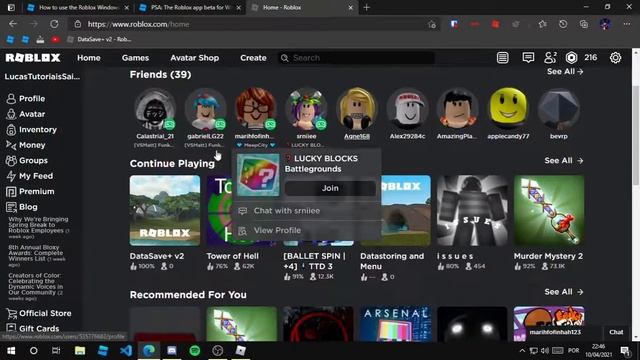Click the Roblox search field
This screenshot has height=360, width=640.
tap(356, 58)
